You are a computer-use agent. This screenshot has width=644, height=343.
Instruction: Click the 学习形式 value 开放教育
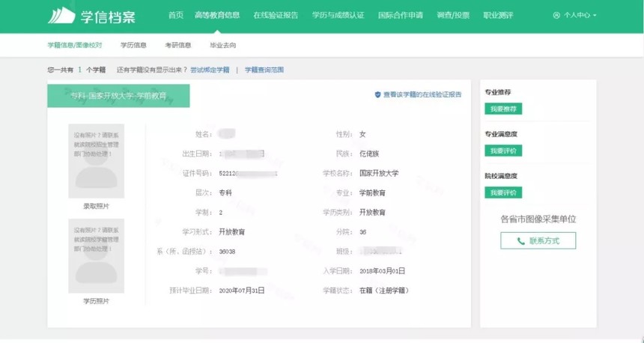232,231
